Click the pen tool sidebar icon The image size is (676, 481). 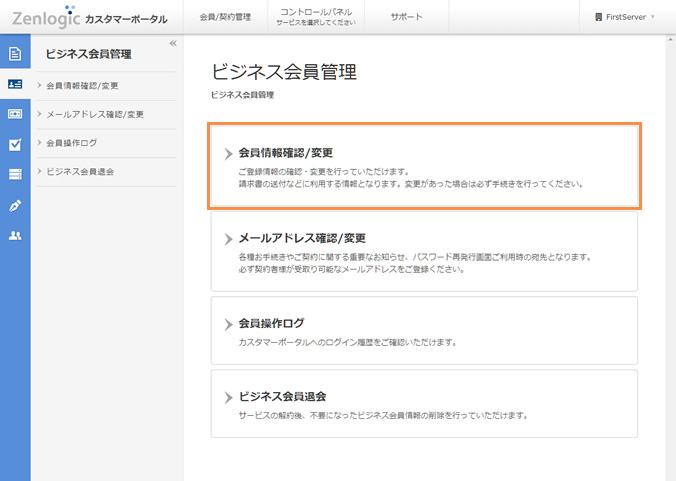[15, 205]
